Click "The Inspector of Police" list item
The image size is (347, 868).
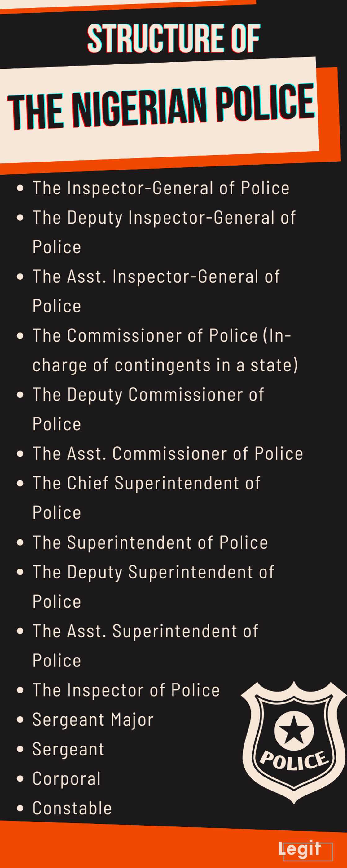coord(126,690)
